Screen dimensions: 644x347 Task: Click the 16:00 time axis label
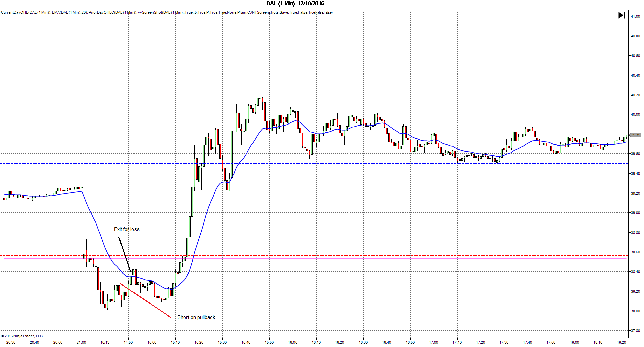(292, 342)
